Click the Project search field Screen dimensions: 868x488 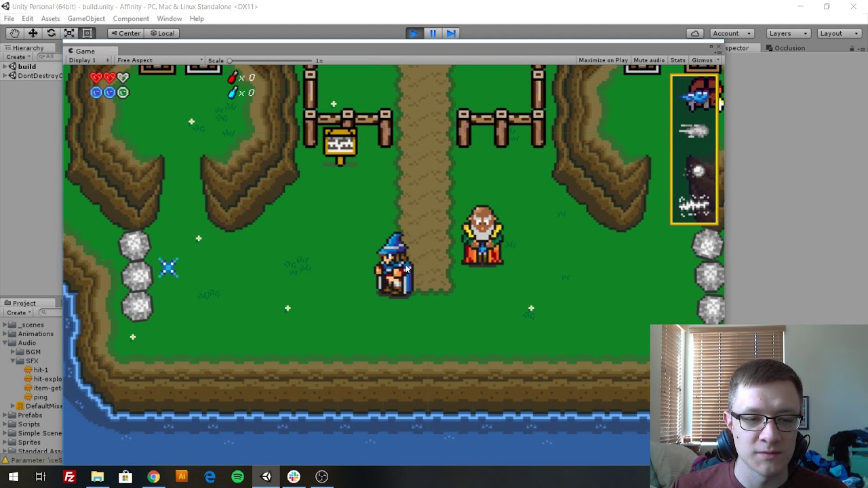tap(49, 312)
